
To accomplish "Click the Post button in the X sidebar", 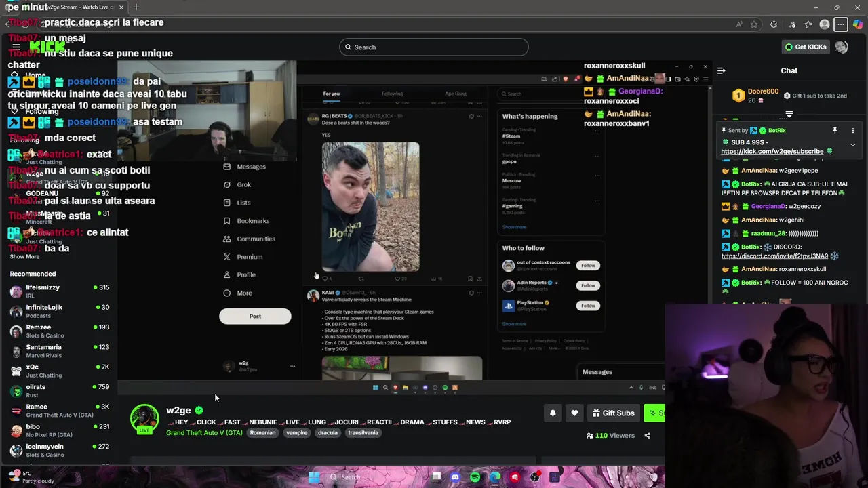I will click(x=255, y=316).
